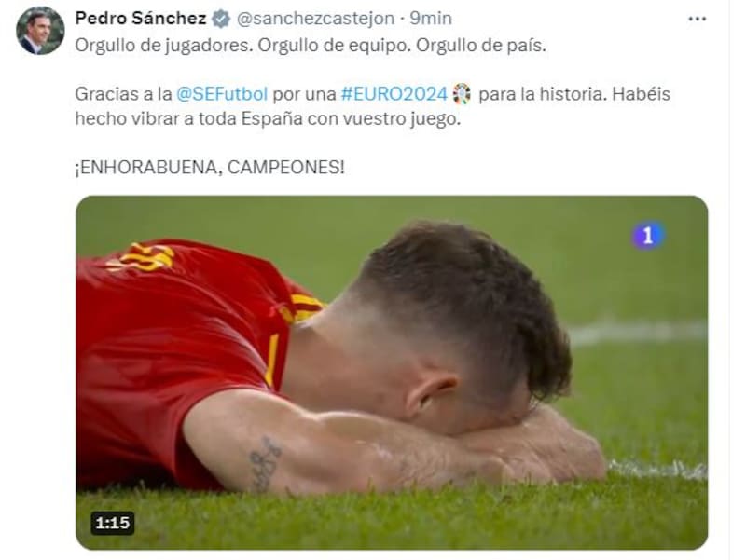Click the 'Orgullo de jugadores' tweet text
This screenshot has height=560, width=746.
tap(161, 46)
